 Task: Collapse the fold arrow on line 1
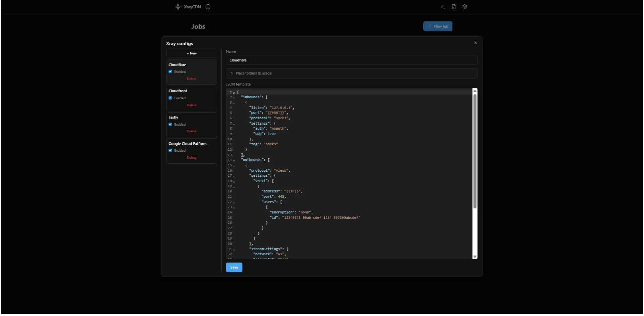point(234,93)
